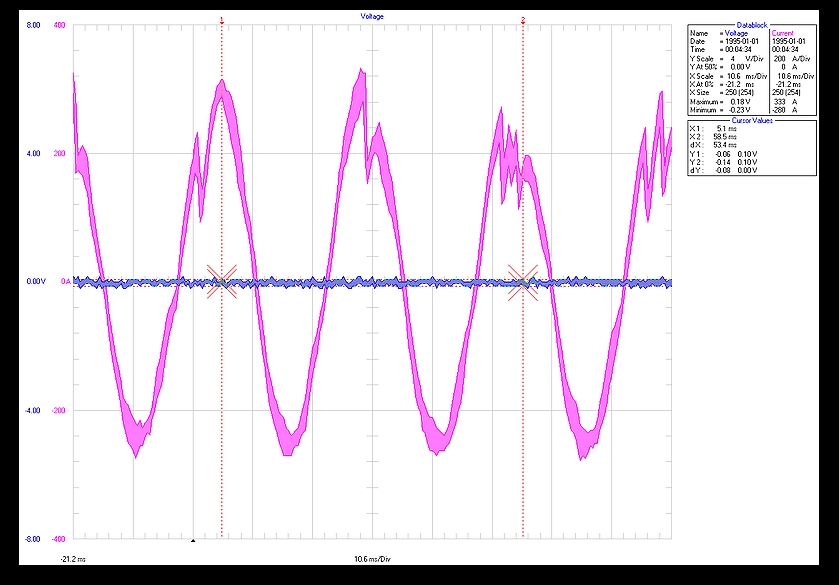The image size is (839, 585).
Task: Click the '0.18 V' maximum voltage value
Action: click(740, 102)
